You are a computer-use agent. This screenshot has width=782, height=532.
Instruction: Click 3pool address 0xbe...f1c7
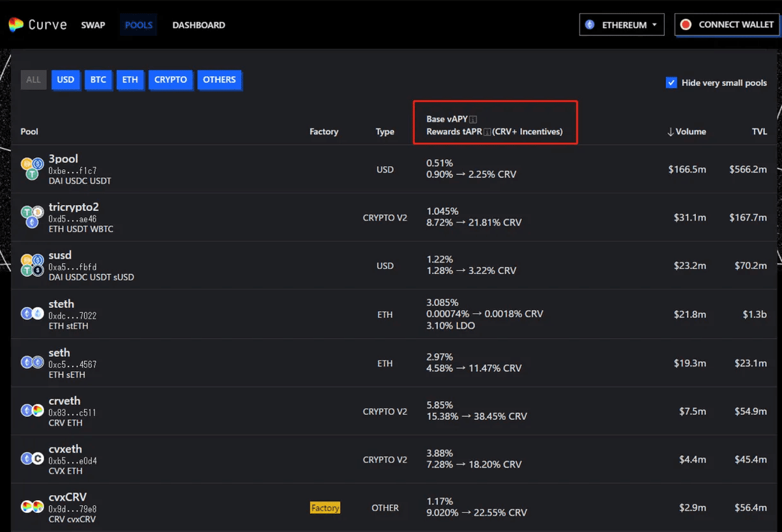pyautogui.click(x=72, y=171)
